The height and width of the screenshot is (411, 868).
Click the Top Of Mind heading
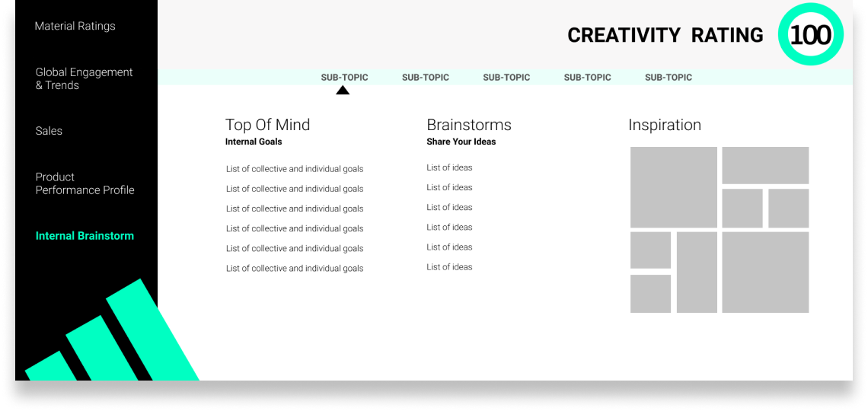267,125
